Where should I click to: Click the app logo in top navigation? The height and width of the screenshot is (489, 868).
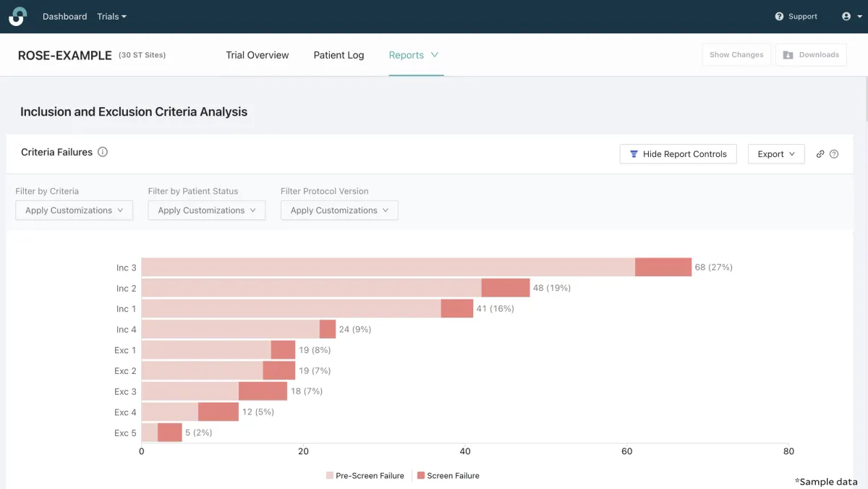pyautogui.click(x=17, y=17)
